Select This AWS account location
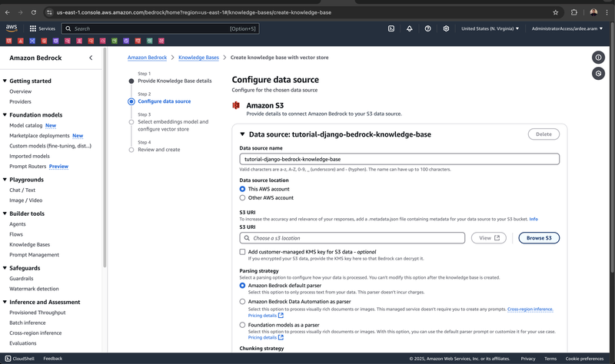 tap(242, 189)
